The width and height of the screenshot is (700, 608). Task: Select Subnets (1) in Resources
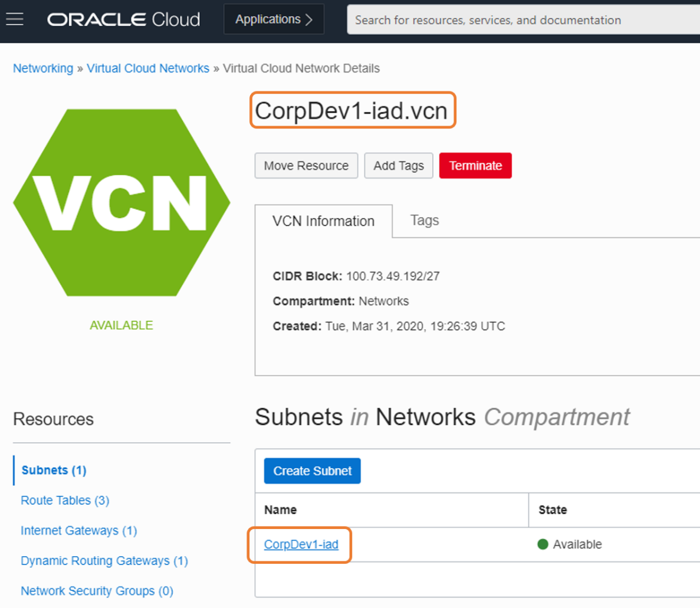point(54,470)
